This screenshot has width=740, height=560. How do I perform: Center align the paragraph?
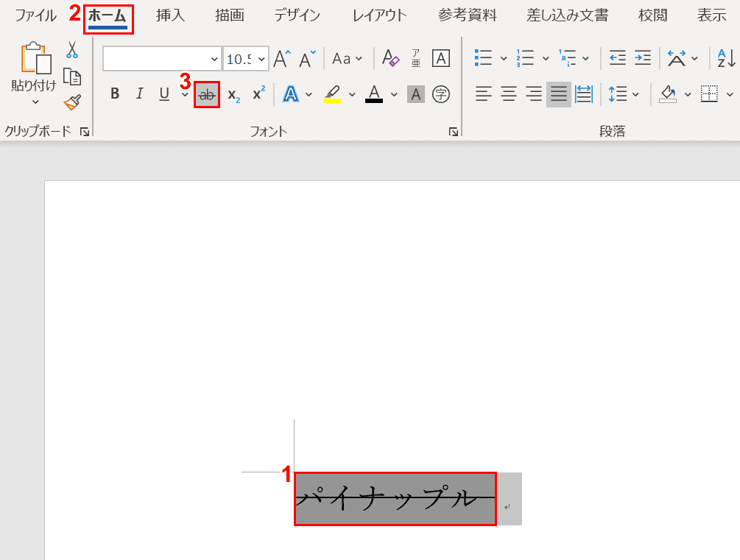(508, 94)
